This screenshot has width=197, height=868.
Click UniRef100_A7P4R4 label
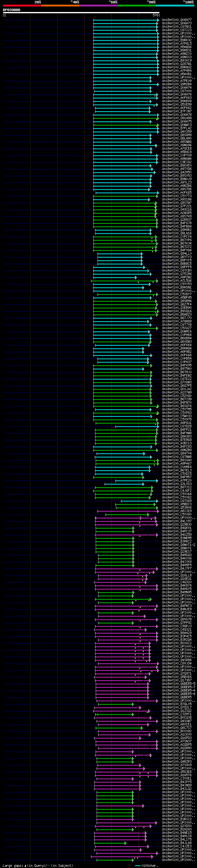(x=177, y=71)
